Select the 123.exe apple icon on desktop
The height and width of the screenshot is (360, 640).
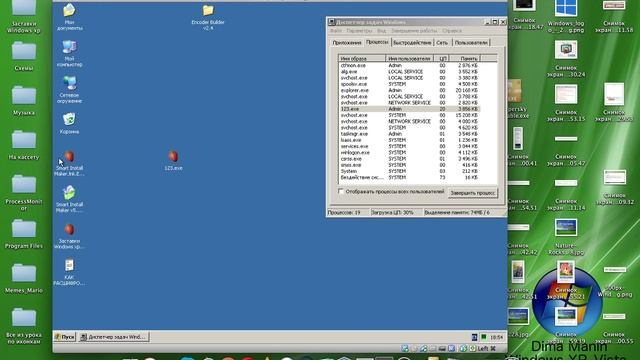coord(173,156)
